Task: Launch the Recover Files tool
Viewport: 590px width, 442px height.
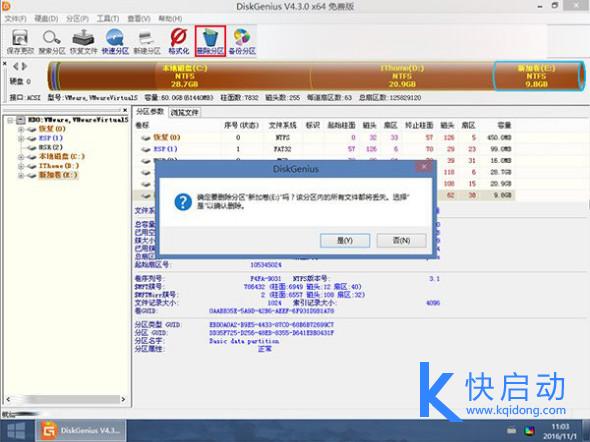Action: coord(83,41)
